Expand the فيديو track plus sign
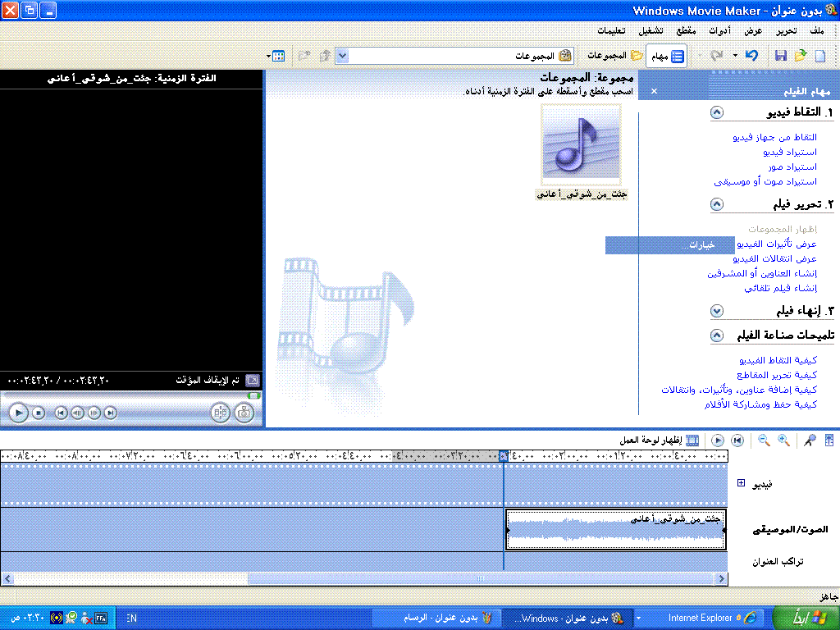 pyautogui.click(x=741, y=483)
